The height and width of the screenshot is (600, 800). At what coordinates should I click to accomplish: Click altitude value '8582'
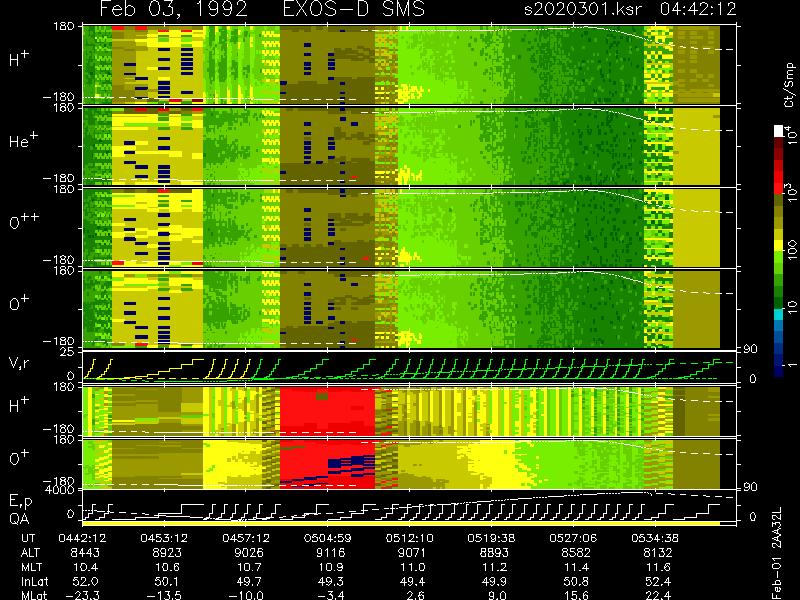pyautogui.click(x=576, y=553)
